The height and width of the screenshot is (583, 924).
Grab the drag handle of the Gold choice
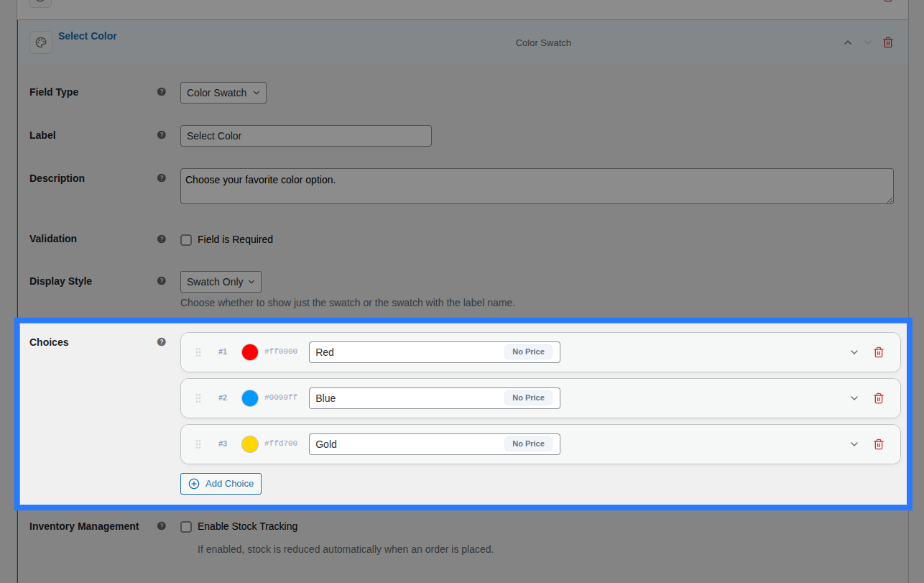point(198,444)
